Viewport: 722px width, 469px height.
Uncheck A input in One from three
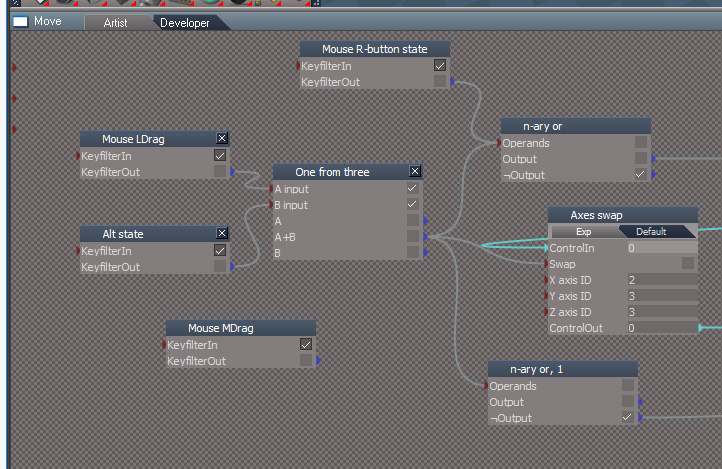point(413,188)
